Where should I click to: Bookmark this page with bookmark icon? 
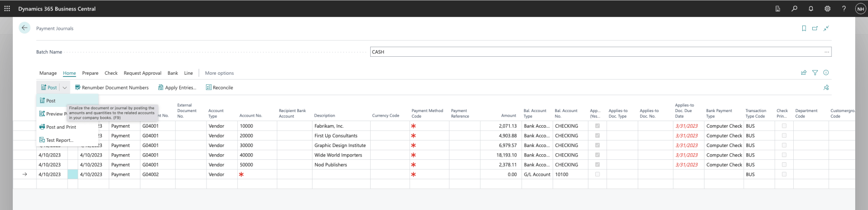click(804, 28)
